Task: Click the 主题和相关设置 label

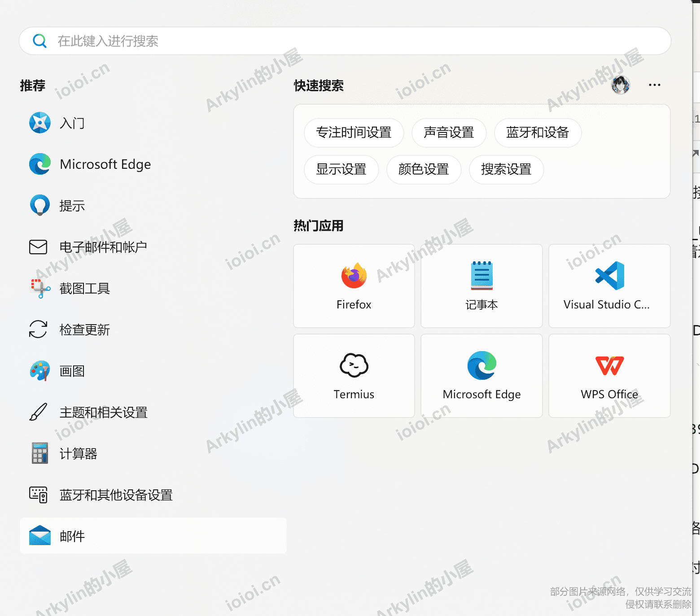Action: click(x=104, y=412)
